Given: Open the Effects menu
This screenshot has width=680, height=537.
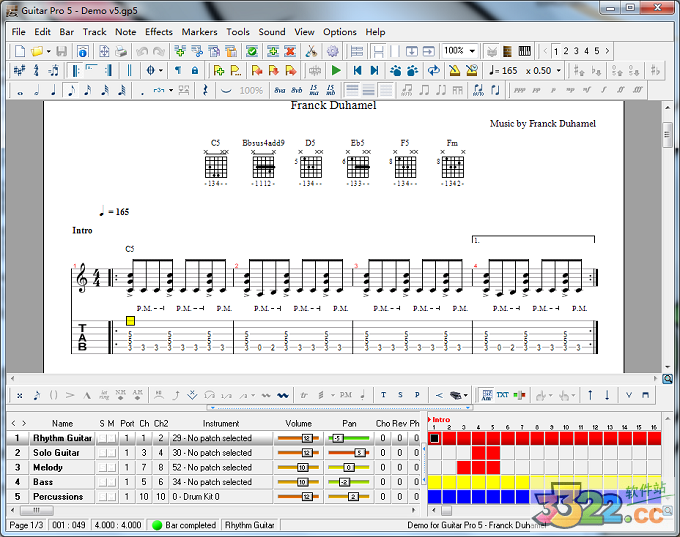Looking at the screenshot, I should [x=159, y=32].
